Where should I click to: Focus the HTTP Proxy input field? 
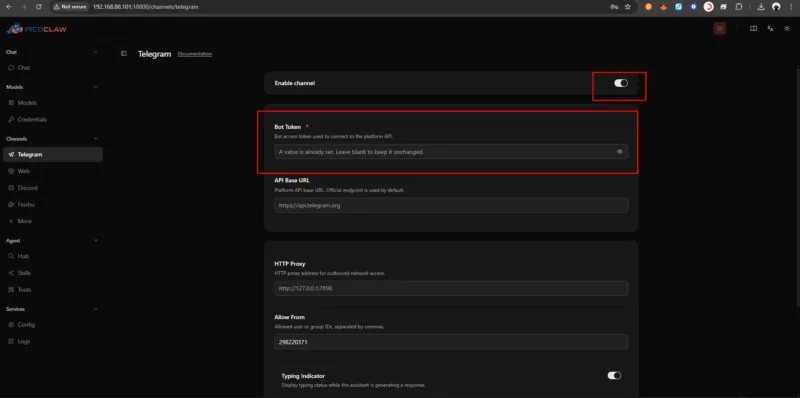[451, 288]
